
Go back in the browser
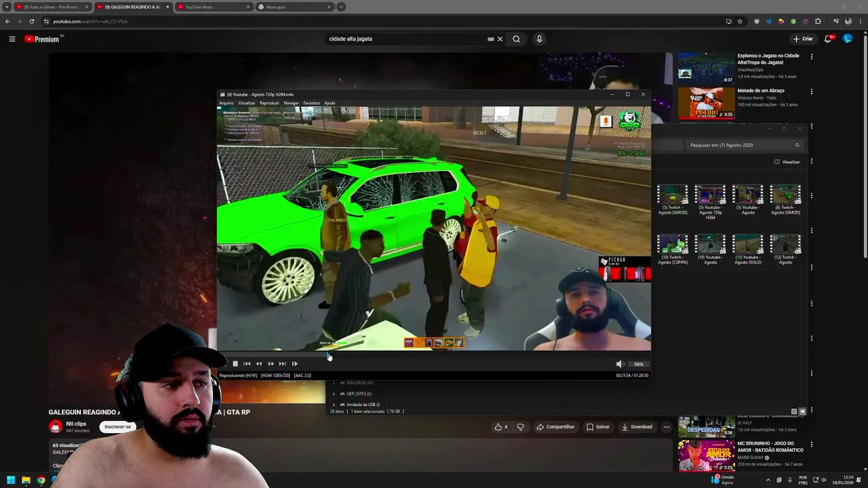pyautogui.click(x=7, y=21)
